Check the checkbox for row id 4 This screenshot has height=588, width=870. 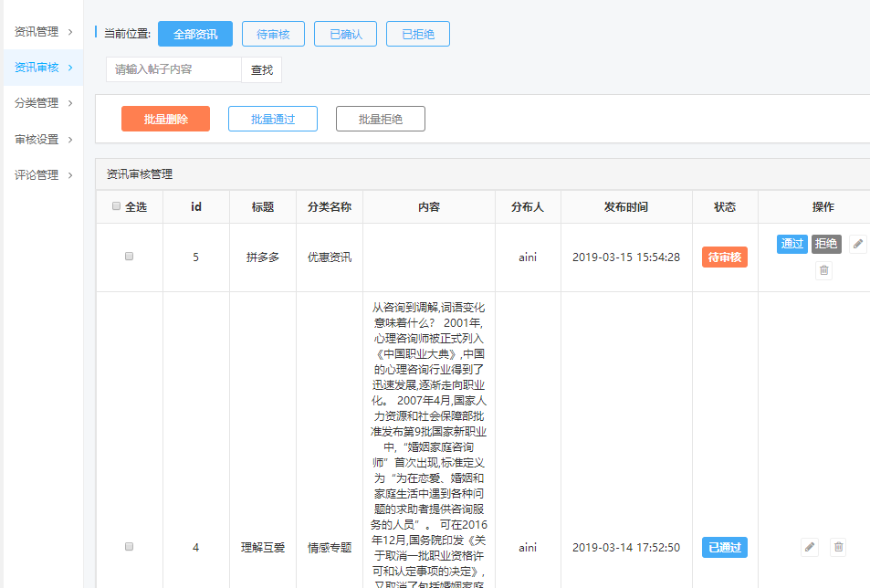pos(130,547)
